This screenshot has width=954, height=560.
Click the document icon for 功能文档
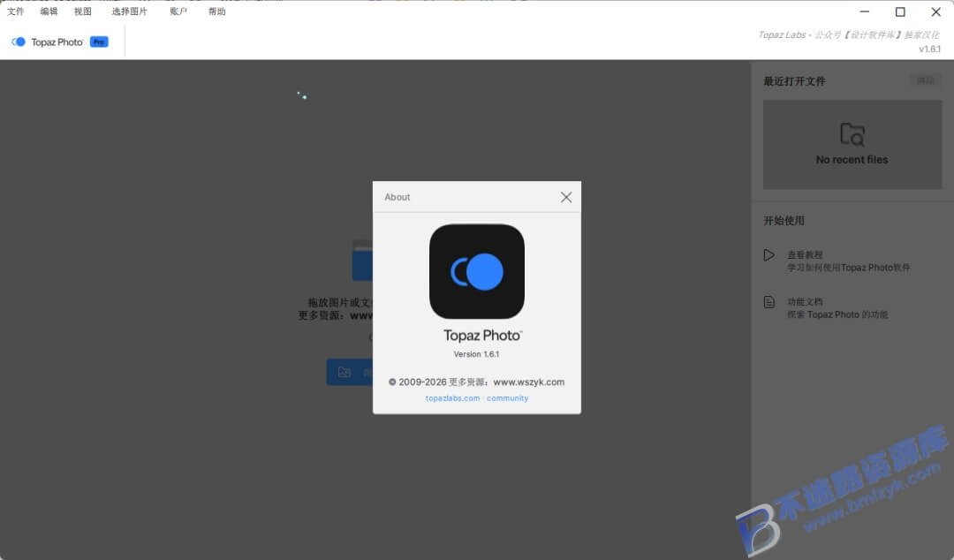click(x=769, y=302)
